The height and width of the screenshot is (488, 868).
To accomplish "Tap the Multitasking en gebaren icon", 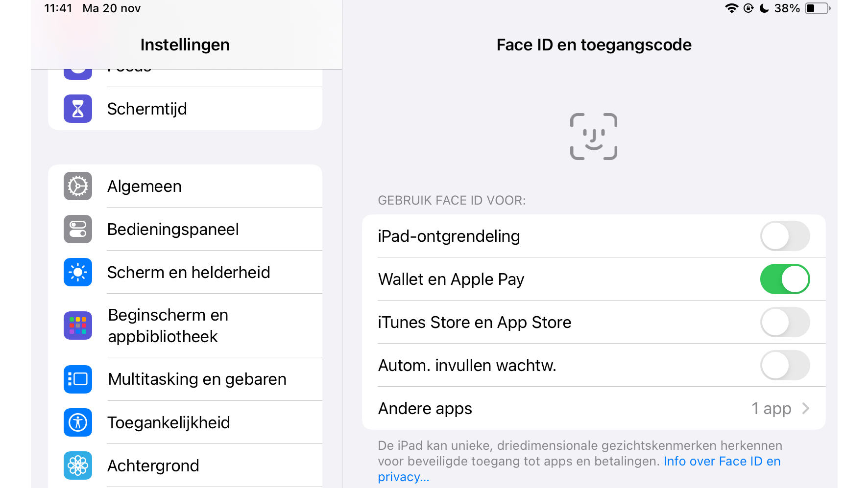I will (x=78, y=379).
